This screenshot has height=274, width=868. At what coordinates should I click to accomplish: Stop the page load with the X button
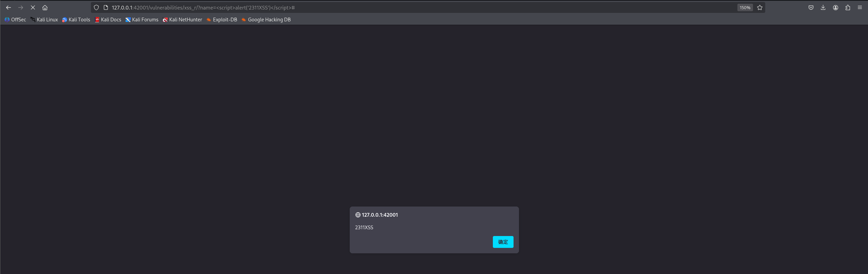tap(33, 7)
